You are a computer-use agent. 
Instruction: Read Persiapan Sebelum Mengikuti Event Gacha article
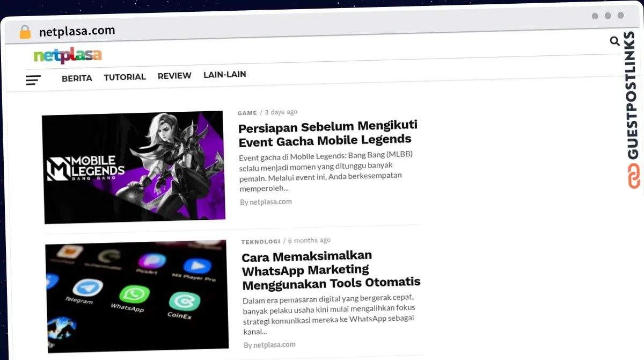click(328, 133)
